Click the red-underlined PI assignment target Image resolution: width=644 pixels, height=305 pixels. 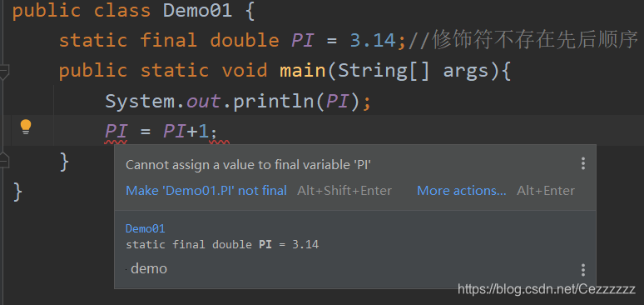coord(116,132)
